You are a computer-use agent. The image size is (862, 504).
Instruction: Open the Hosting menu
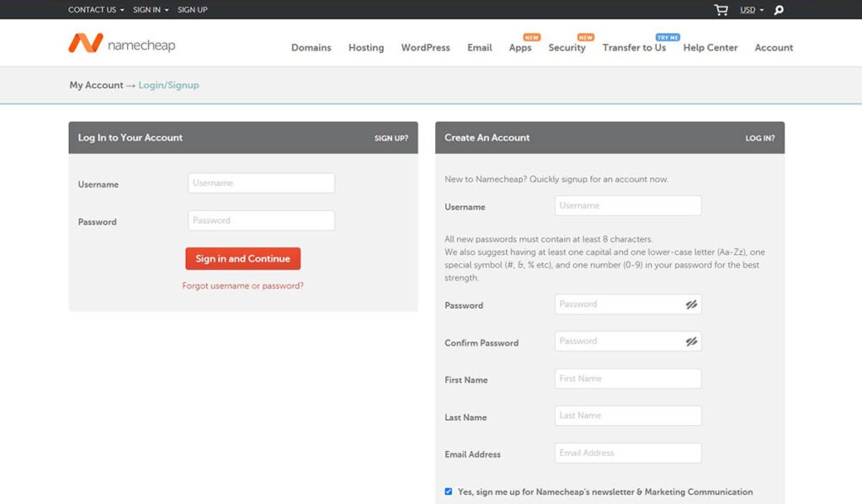pyautogui.click(x=366, y=48)
